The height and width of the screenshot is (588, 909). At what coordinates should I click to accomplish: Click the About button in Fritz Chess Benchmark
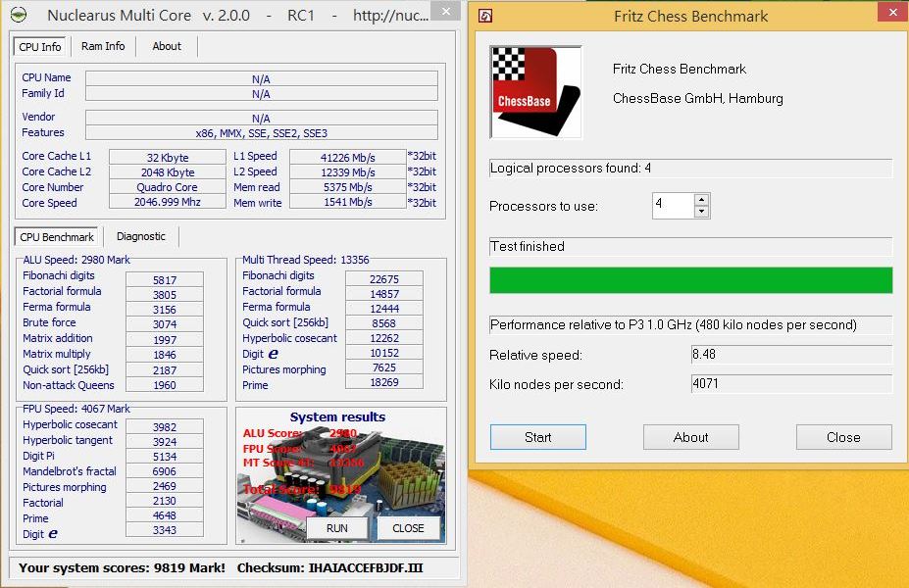(x=690, y=437)
